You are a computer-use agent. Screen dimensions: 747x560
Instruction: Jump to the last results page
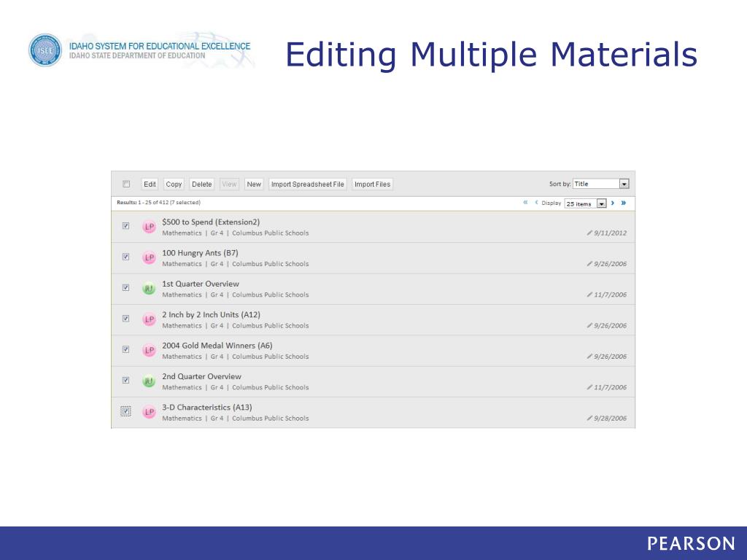click(623, 203)
